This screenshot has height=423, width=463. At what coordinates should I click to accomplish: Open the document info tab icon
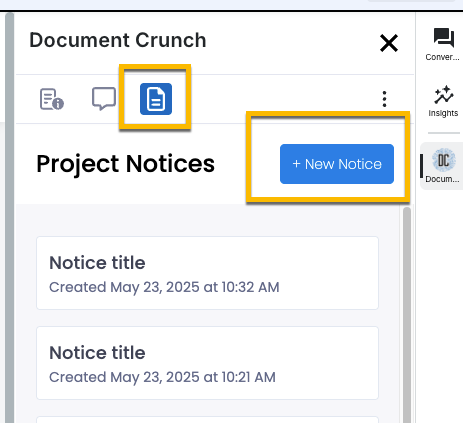coord(52,99)
